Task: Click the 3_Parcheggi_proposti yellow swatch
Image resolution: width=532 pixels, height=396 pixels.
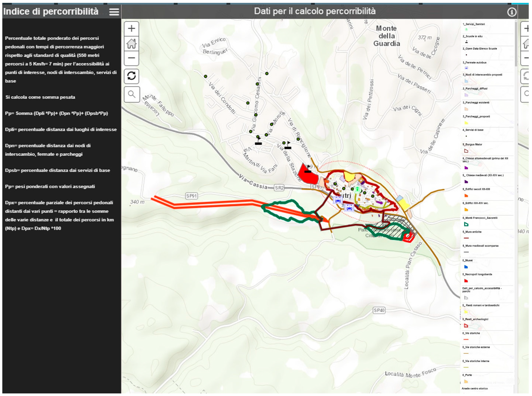Action: (466, 123)
